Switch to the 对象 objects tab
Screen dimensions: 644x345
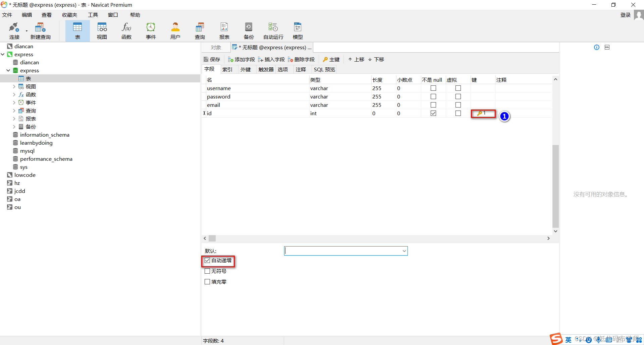coord(216,47)
